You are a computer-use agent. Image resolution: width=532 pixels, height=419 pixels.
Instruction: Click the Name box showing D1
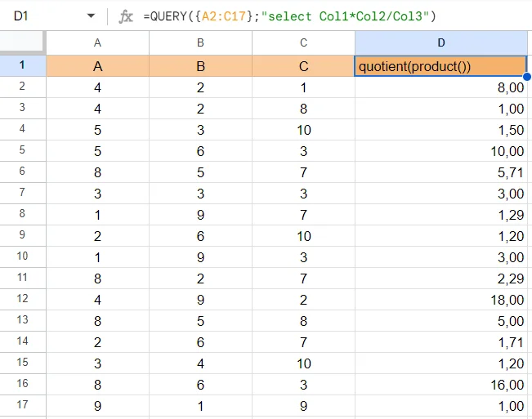41,16
